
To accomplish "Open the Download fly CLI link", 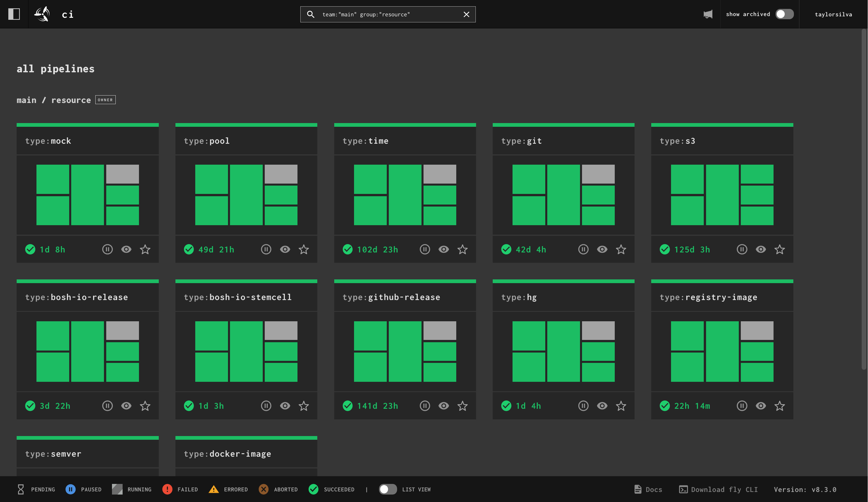I will pyautogui.click(x=718, y=489).
